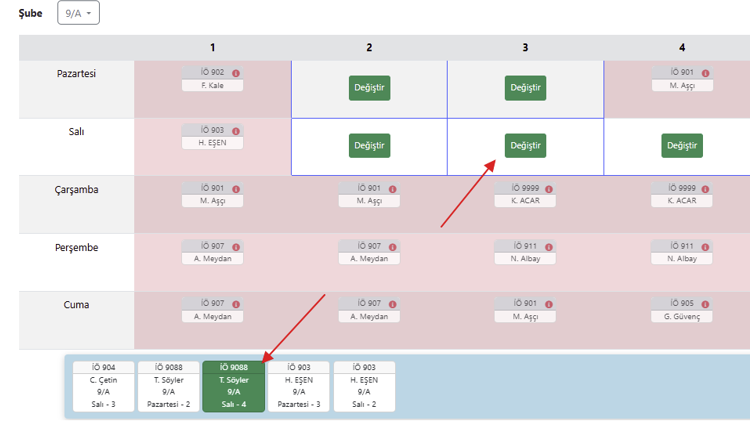
Task: Select the H. EŞEN Pazartesi - 3 card
Action: coord(299,386)
